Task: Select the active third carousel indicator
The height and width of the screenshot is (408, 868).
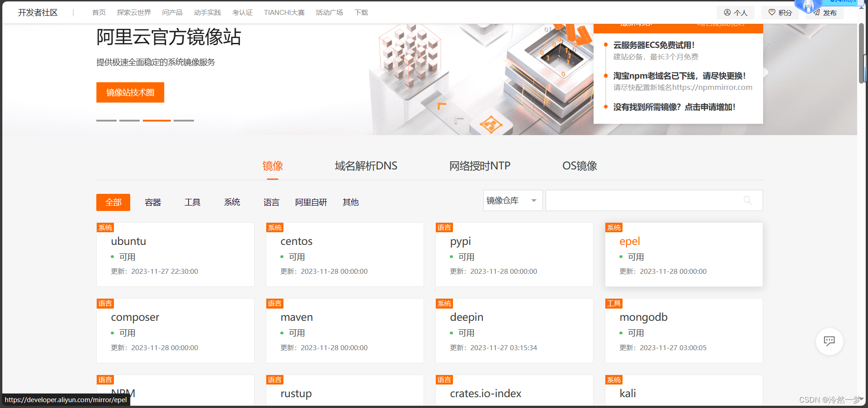Action: click(x=157, y=121)
